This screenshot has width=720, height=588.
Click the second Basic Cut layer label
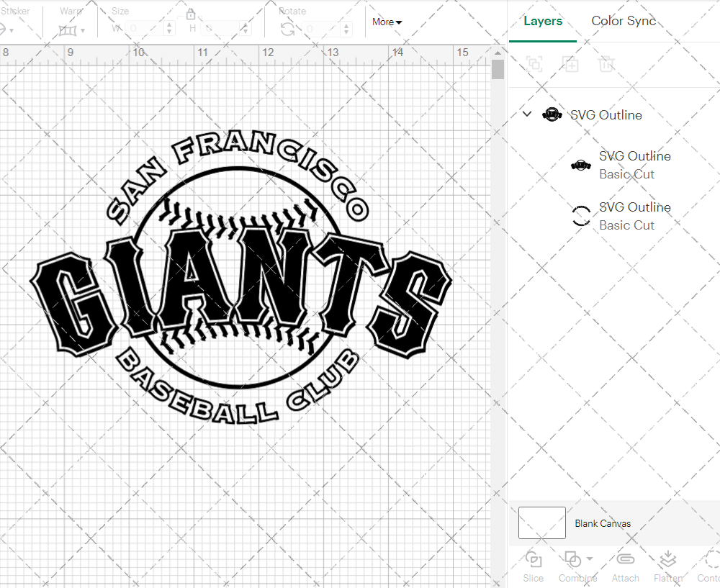click(627, 225)
